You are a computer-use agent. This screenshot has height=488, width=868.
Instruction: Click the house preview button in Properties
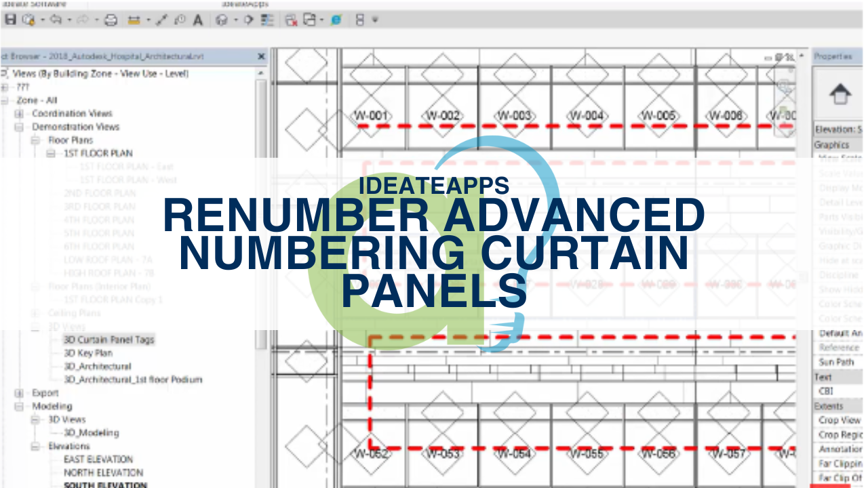[841, 95]
